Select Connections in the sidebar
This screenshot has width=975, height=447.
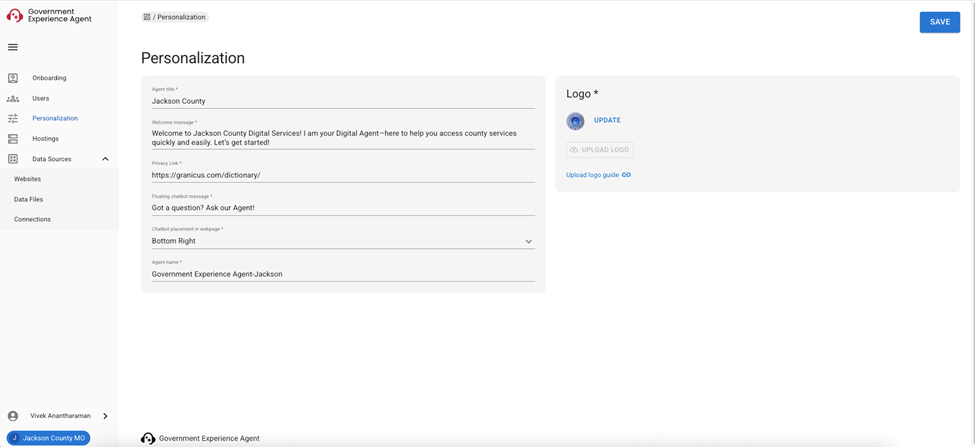click(x=32, y=219)
